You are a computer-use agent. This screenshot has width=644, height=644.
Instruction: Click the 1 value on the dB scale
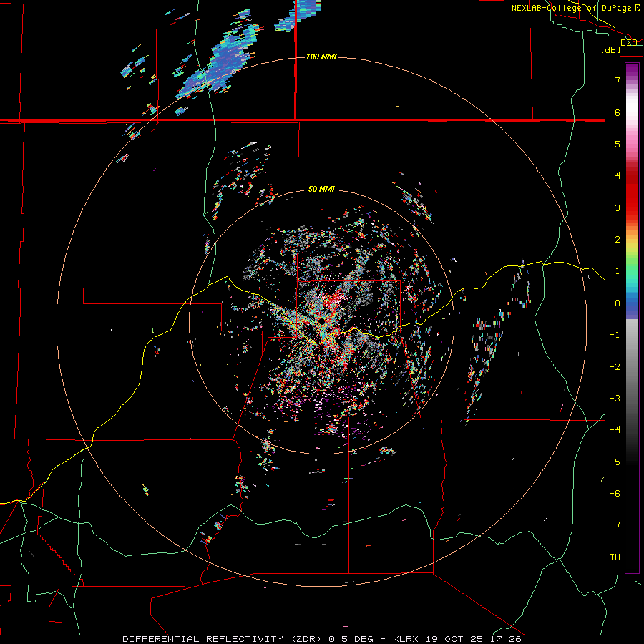[618, 271]
